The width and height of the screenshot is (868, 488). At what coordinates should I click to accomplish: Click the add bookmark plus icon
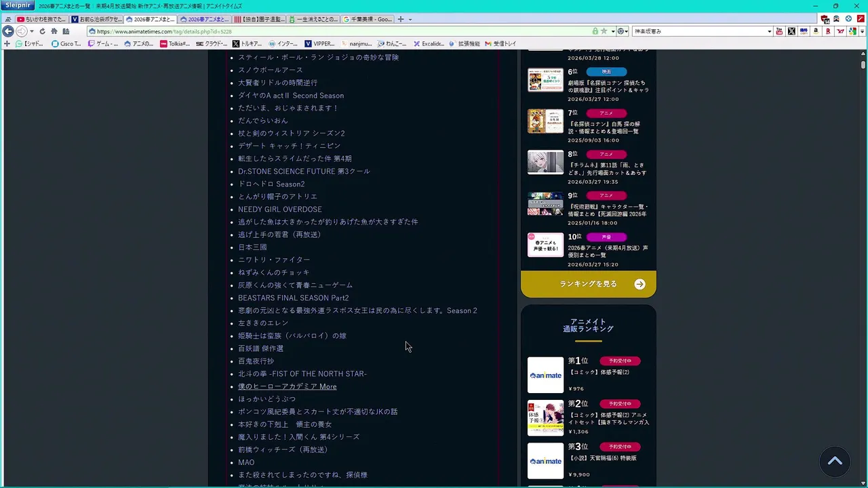point(7,43)
